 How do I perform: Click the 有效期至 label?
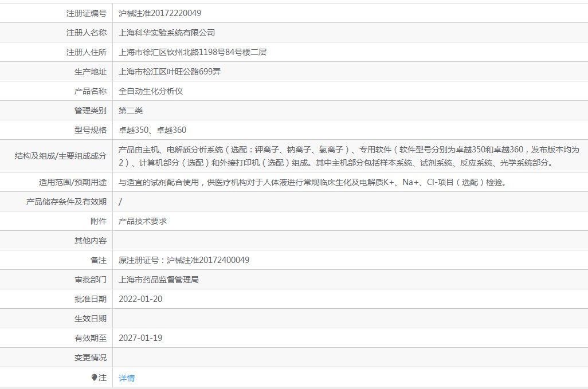pos(91,338)
